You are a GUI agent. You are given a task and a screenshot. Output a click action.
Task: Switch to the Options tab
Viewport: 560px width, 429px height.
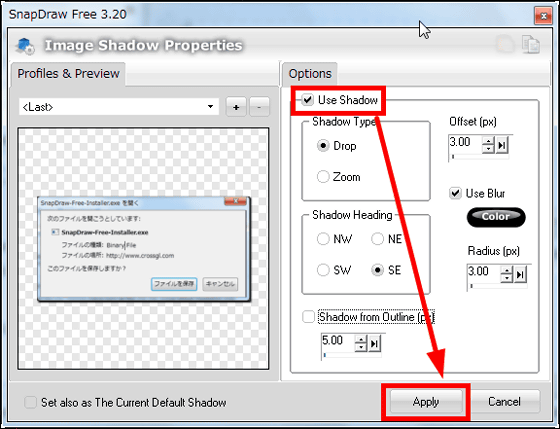point(310,74)
